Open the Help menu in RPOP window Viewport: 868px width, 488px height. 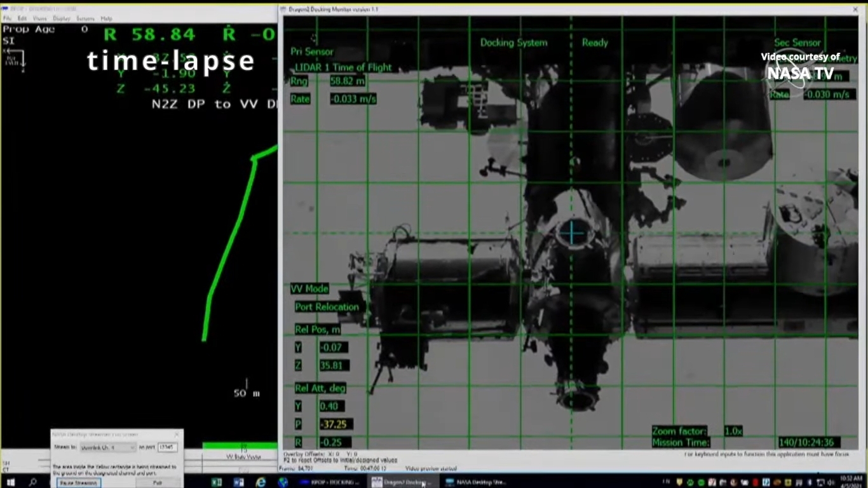coord(106,18)
